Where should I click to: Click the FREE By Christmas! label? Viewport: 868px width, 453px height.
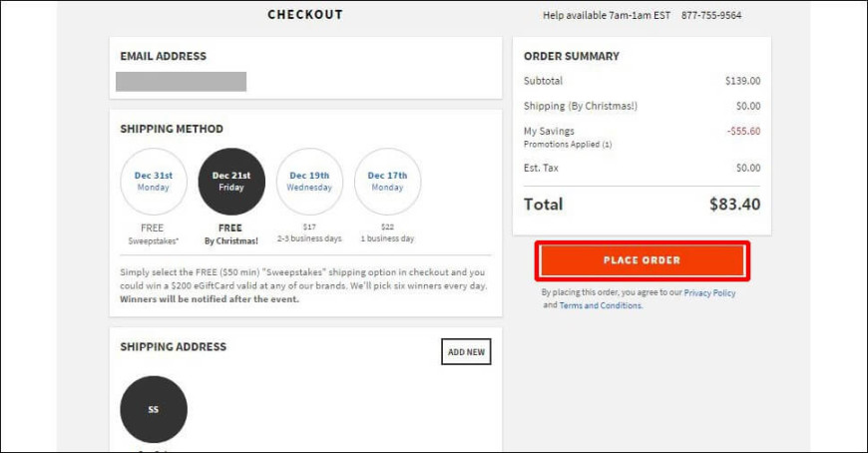(x=230, y=234)
